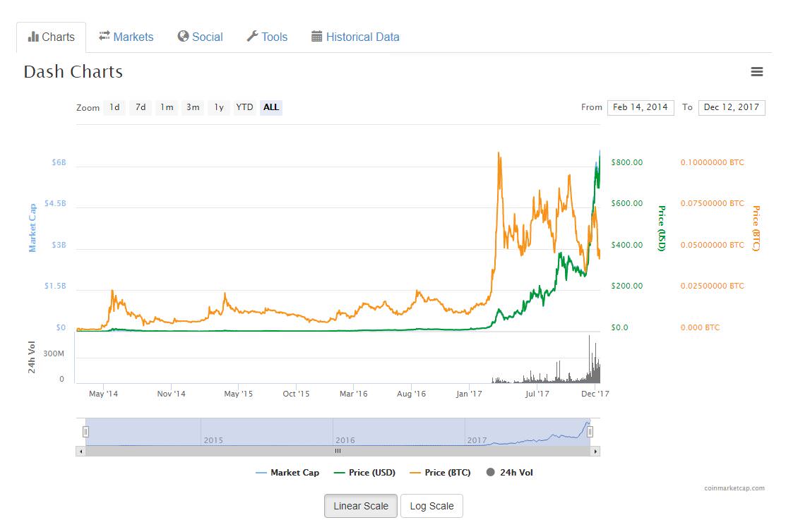Click the $4.5B market cap axis label
Screen dimensions: 810x532
click(x=55, y=203)
